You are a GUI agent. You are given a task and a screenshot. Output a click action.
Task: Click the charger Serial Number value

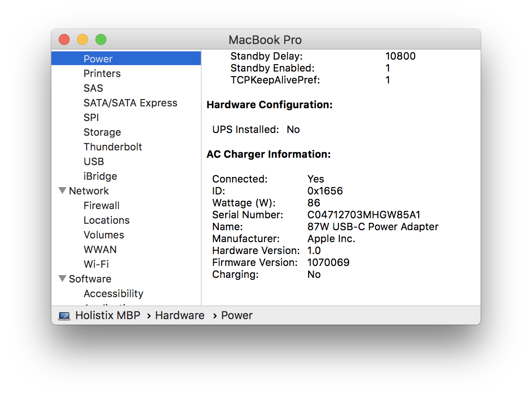tap(364, 215)
